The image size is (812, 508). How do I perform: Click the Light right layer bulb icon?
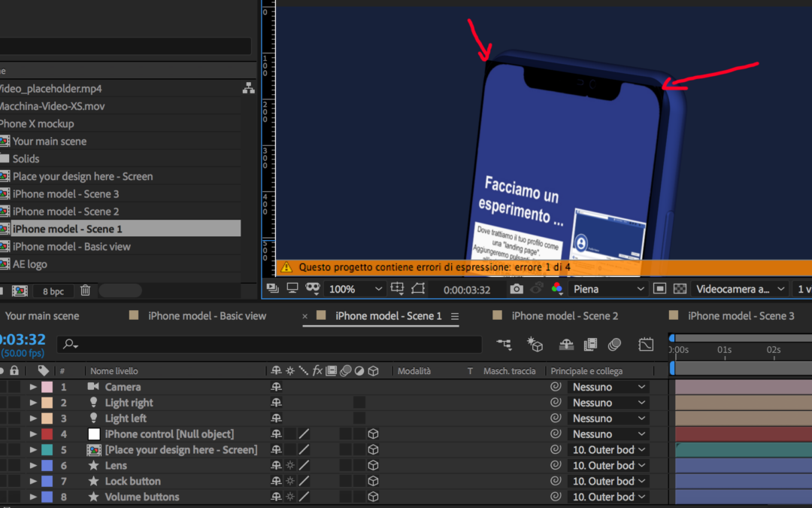93,402
